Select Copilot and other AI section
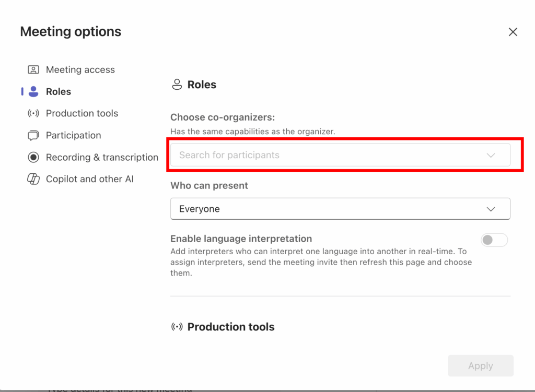The height and width of the screenshot is (392, 535). pyautogui.click(x=89, y=179)
